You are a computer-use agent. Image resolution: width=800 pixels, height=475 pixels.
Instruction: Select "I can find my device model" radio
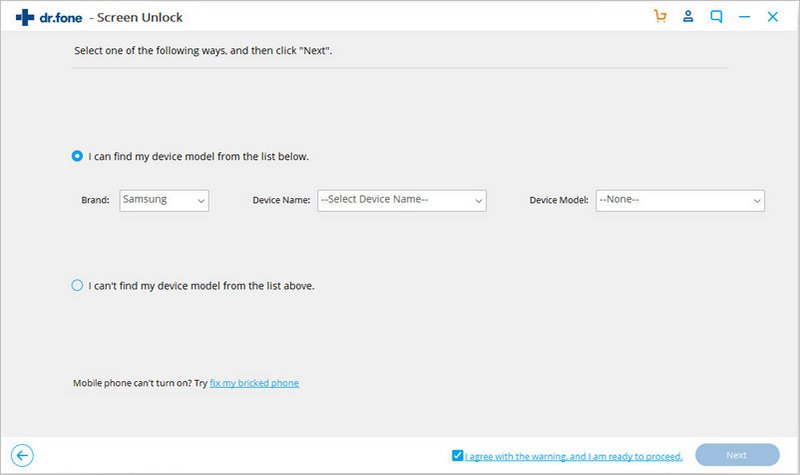(x=78, y=156)
